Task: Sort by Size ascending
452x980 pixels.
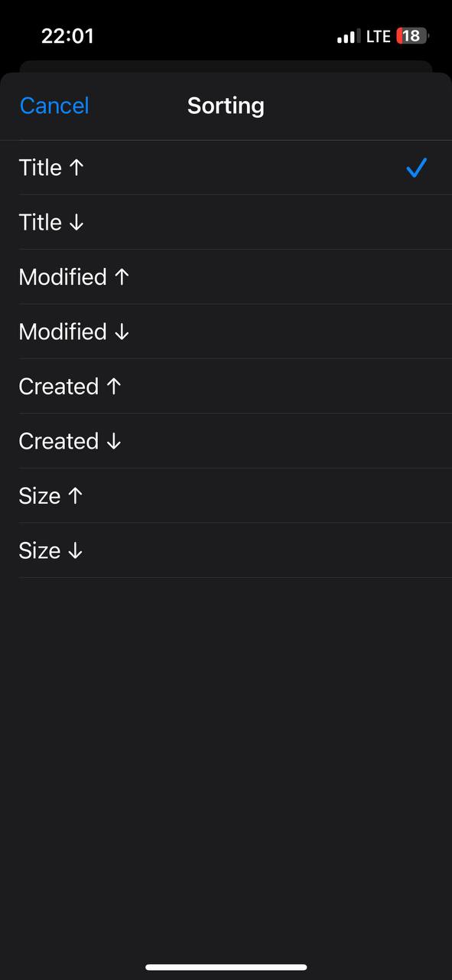Action: (x=226, y=496)
